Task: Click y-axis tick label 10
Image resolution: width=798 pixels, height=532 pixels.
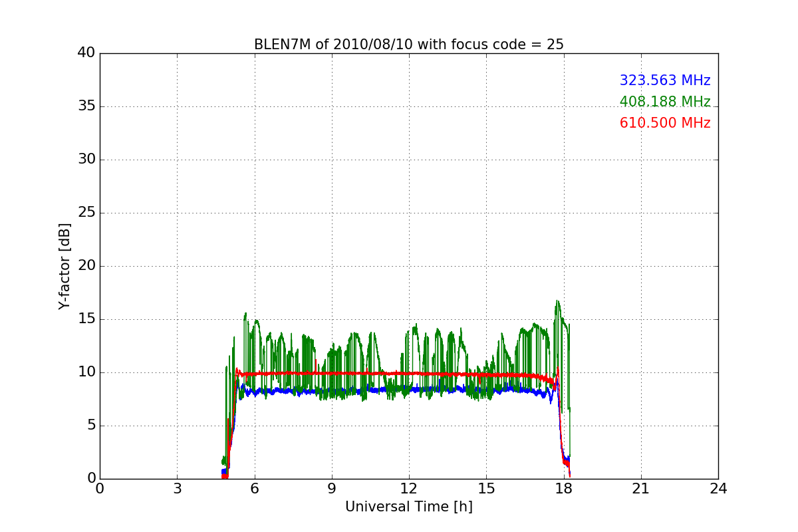Action: [x=86, y=372]
